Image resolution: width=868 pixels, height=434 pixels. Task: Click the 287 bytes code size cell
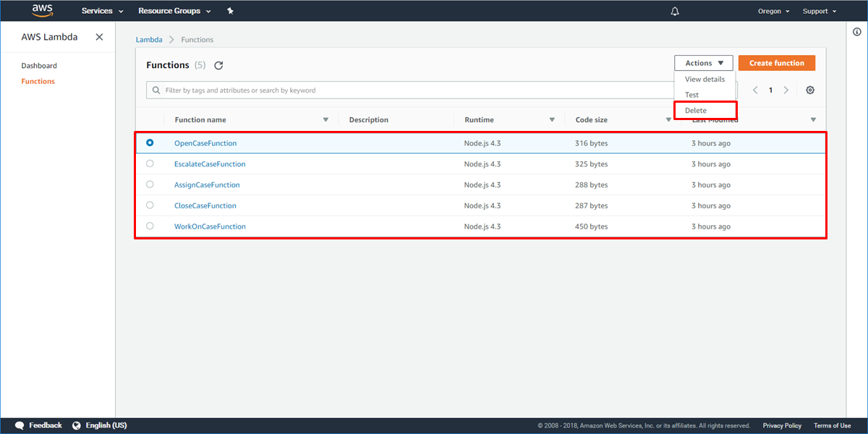592,206
